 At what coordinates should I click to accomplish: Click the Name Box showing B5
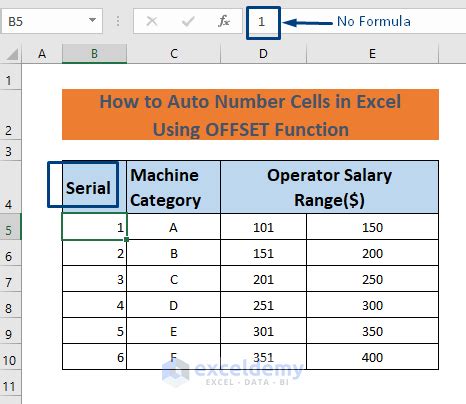[52, 22]
